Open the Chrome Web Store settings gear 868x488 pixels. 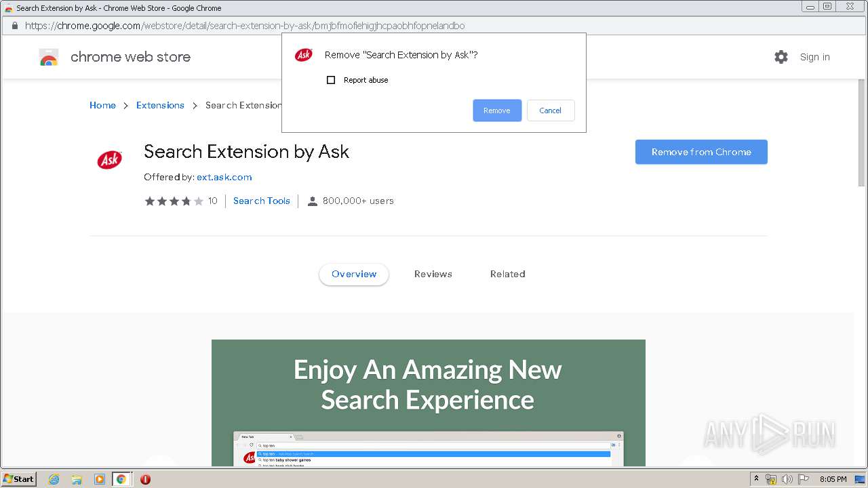tap(781, 57)
